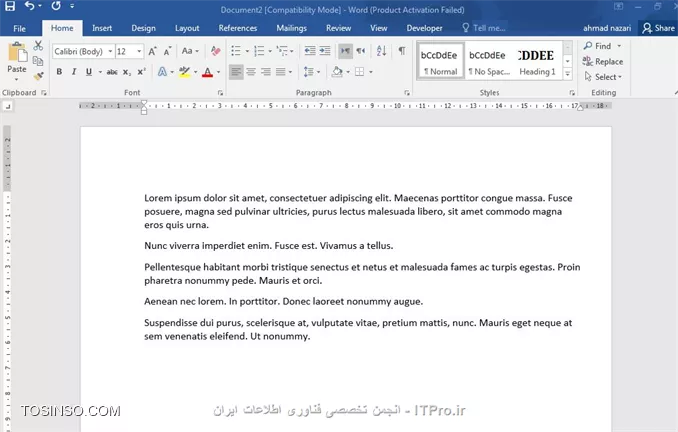Apply the yellow text highlight color
This screenshot has height=432, width=678.
(x=185, y=72)
